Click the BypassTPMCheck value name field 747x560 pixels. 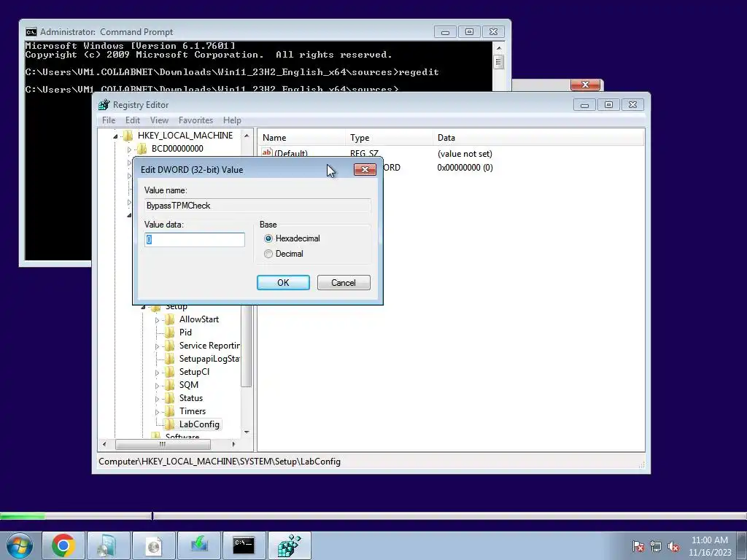tap(258, 206)
